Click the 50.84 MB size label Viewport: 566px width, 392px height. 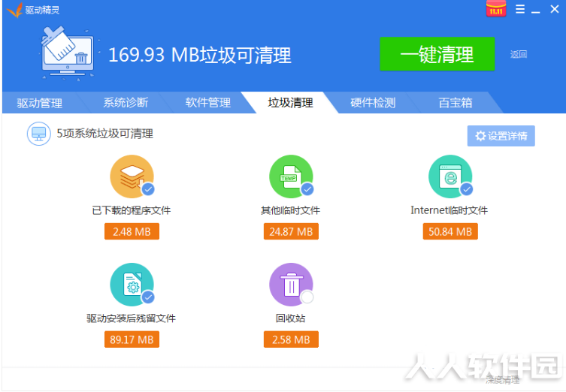pos(450,231)
